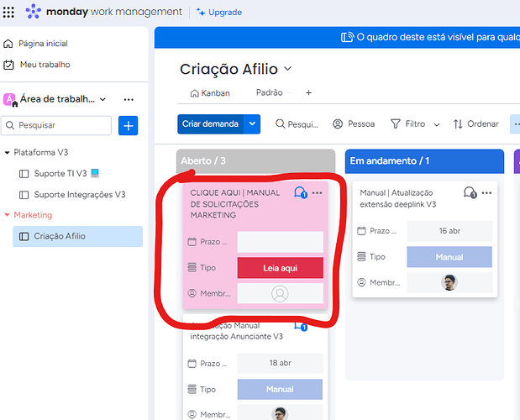
Task: Click empty member cell on CLIQUE AQUI card
Action: pos(281,294)
